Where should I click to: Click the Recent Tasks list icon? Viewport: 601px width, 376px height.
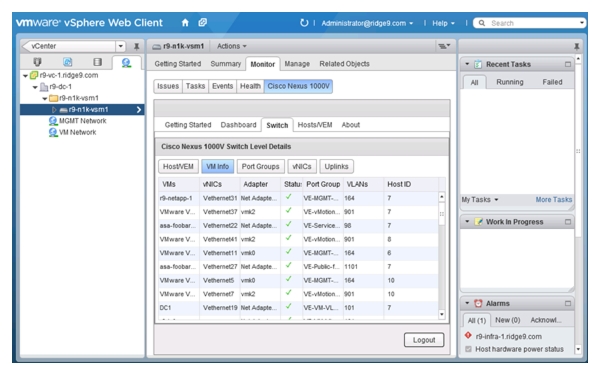coord(478,64)
